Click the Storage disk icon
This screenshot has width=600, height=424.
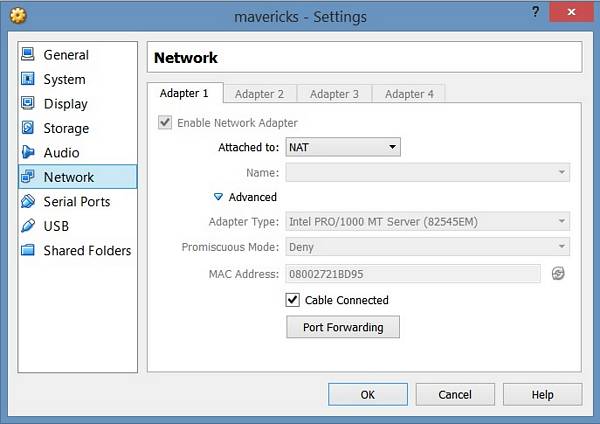[27, 128]
